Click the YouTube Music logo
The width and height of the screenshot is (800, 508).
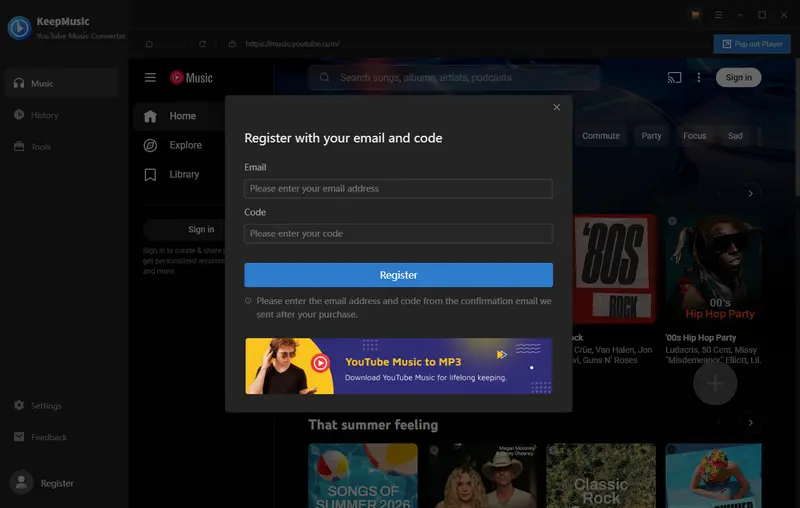tap(191, 78)
